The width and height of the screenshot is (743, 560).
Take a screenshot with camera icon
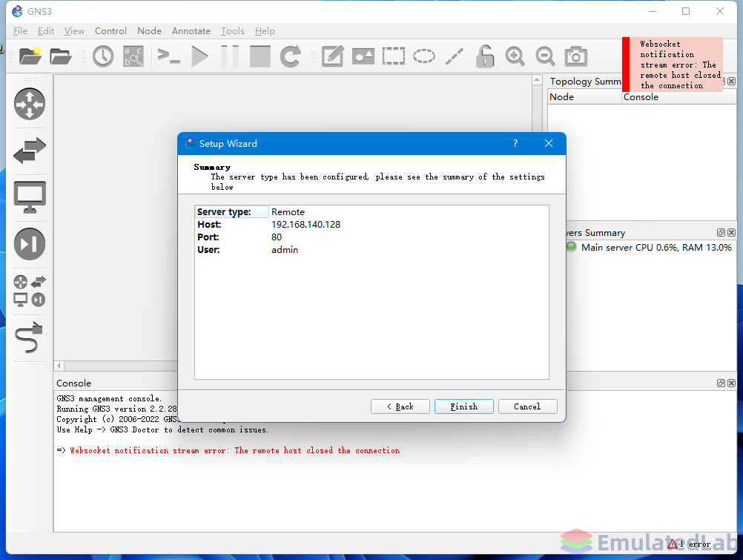click(575, 56)
